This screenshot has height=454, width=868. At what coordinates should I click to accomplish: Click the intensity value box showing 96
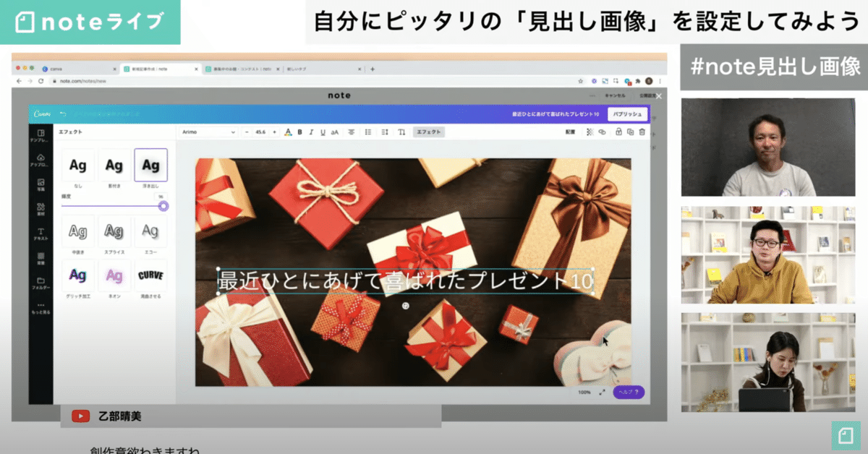[161, 196]
